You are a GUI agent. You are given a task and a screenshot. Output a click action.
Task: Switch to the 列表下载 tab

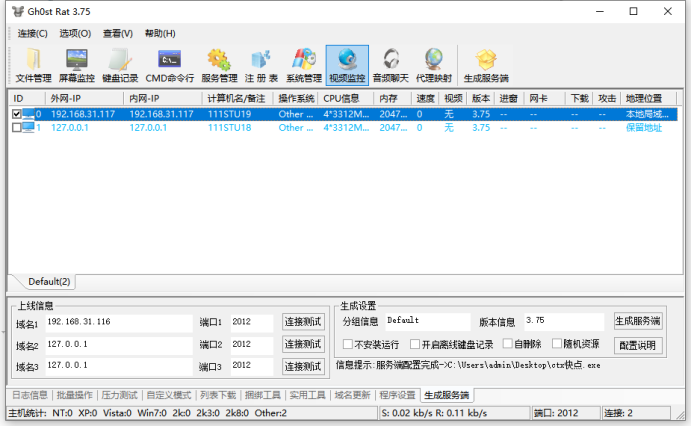click(218, 395)
